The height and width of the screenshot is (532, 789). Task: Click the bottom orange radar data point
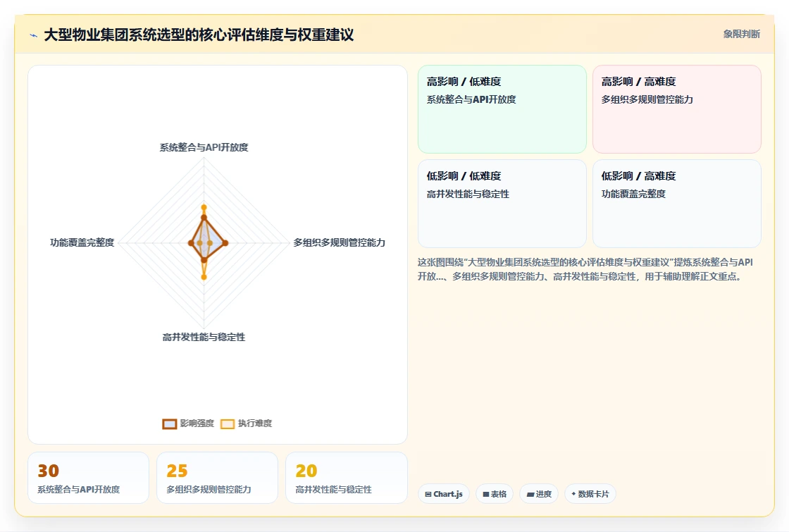pos(204,277)
